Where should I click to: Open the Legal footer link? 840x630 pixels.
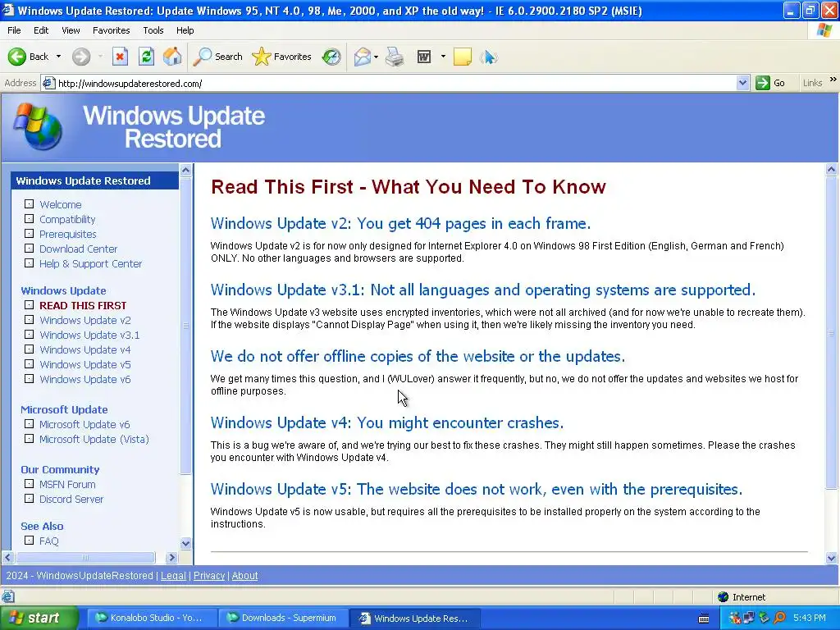[x=173, y=575]
